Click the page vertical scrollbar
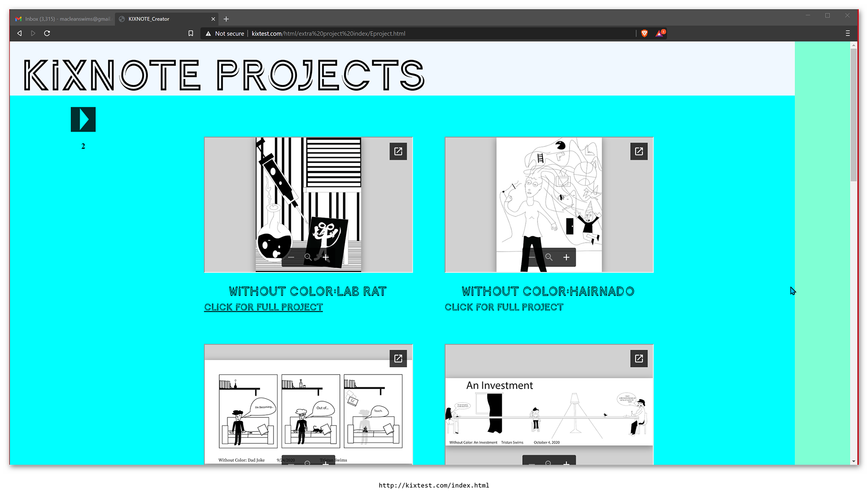 (x=854, y=115)
